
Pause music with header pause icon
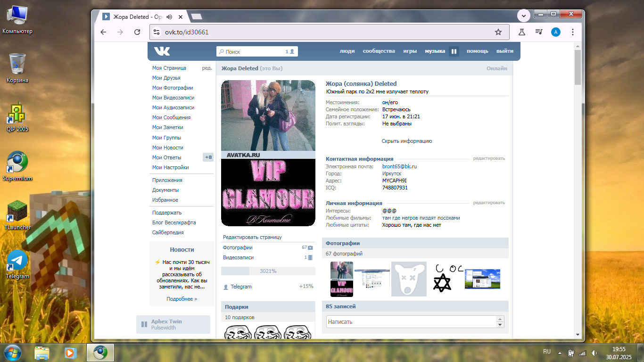454,51
